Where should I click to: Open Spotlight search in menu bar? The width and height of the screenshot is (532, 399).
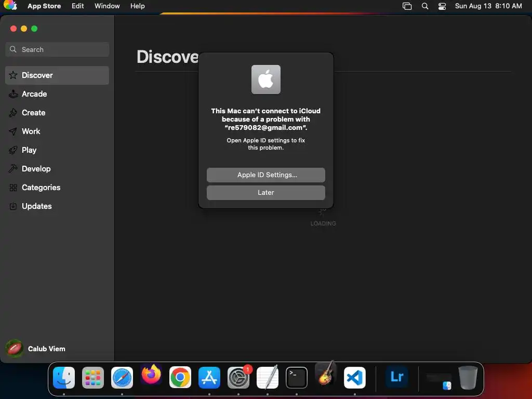pos(425,6)
